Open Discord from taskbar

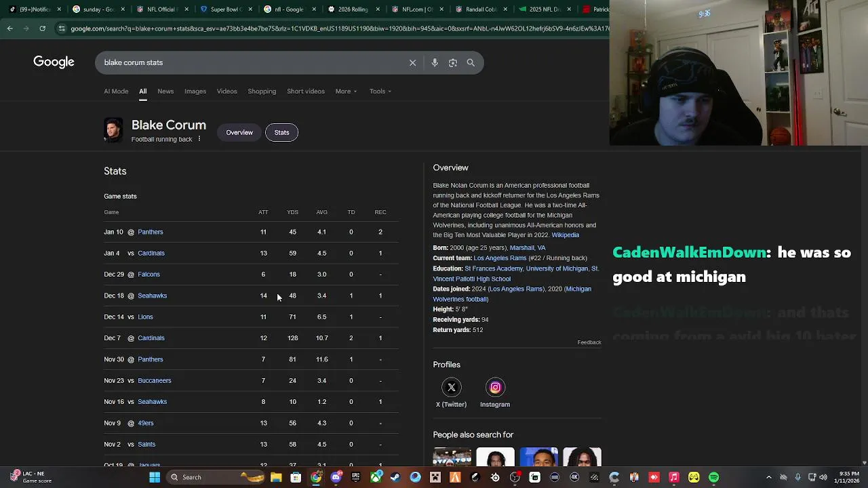pos(336,477)
